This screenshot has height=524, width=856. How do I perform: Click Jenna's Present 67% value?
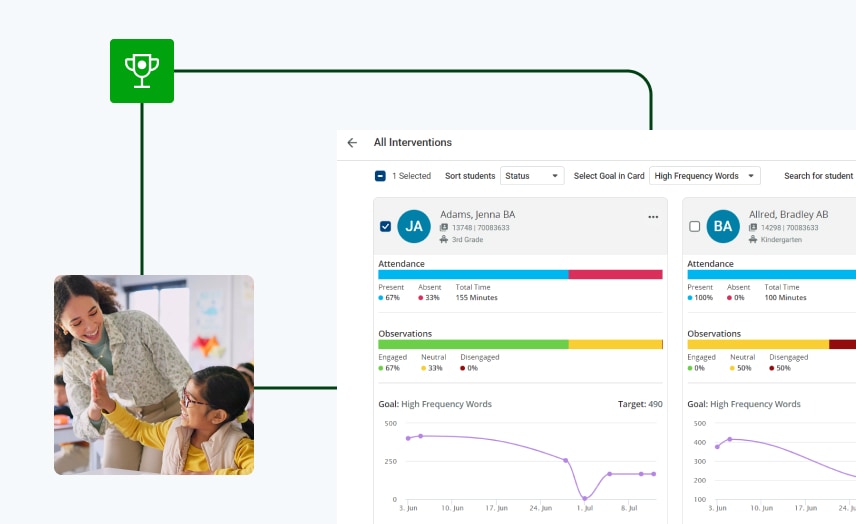pyautogui.click(x=389, y=297)
